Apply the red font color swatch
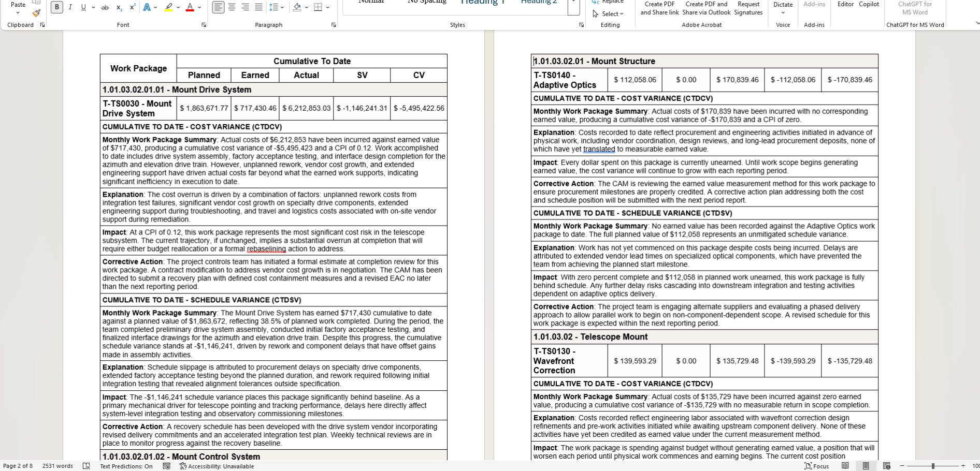 coord(190,7)
